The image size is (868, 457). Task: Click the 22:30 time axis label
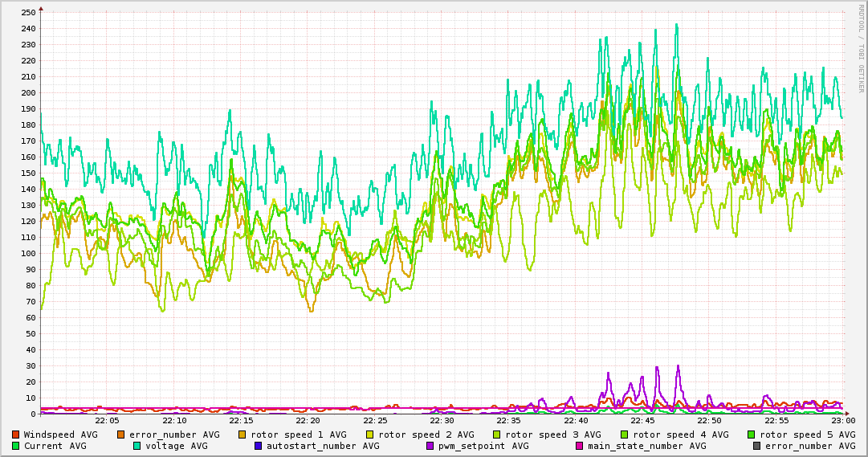[x=442, y=421]
